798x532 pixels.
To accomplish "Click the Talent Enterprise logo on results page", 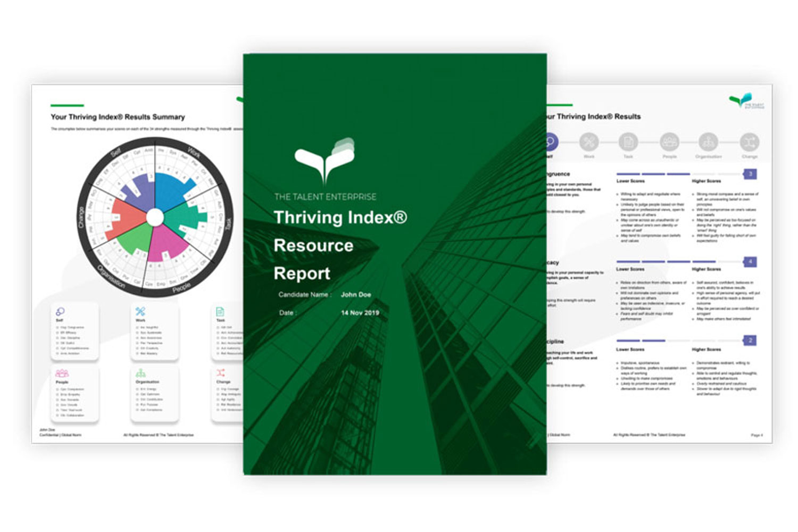I will 746,100.
